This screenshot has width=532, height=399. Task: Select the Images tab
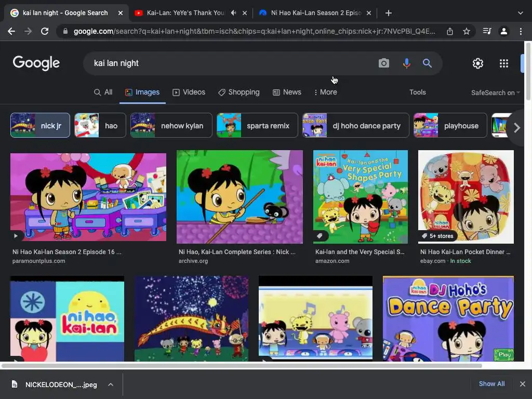point(142,92)
